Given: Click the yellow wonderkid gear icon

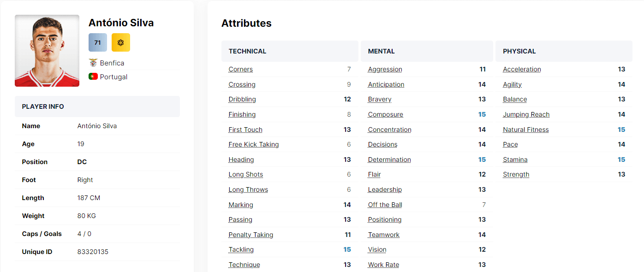Looking at the screenshot, I should click(120, 42).
